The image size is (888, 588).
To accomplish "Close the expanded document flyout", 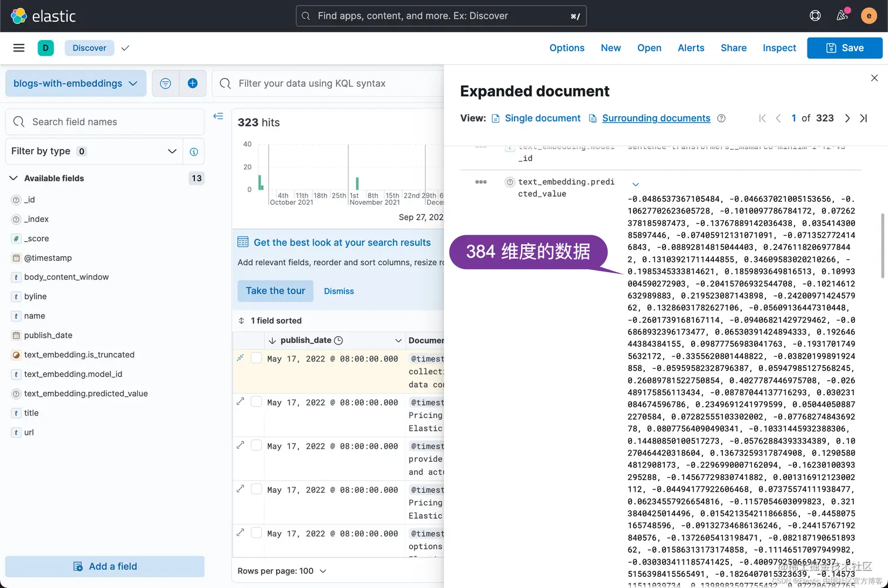I will (874, 78).
